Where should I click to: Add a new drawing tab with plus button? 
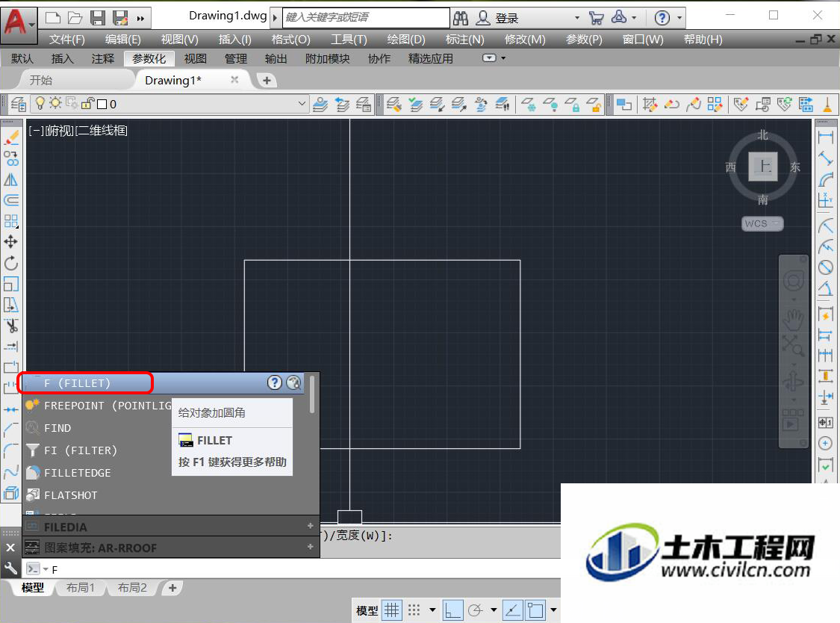tap(267, 81)
